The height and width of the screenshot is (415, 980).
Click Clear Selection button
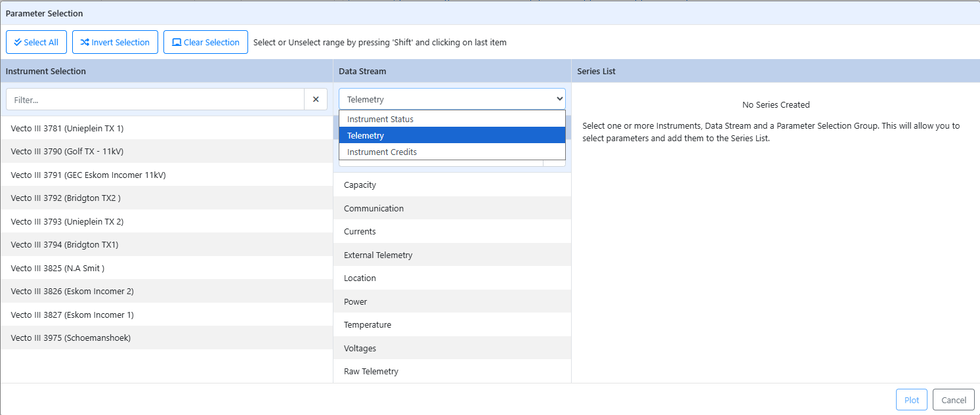point(205,42)
